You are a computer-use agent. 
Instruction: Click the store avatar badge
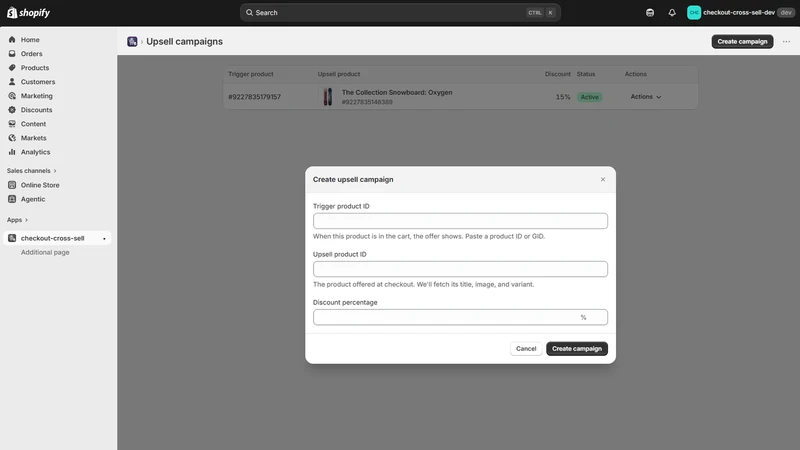coord(694,13)
